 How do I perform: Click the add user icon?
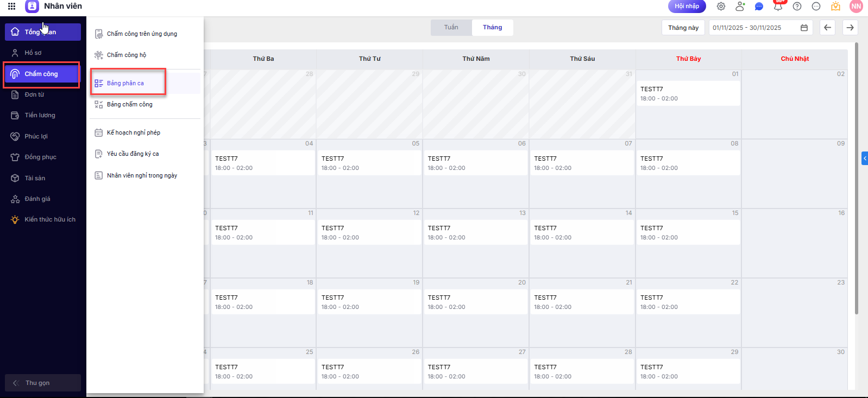(x=740, y=7)
